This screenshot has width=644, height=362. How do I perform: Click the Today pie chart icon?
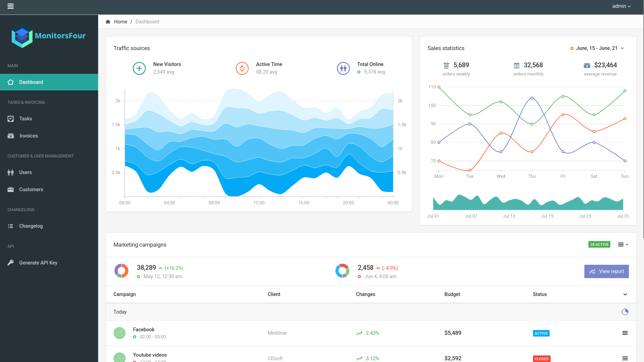coord(625,312)
